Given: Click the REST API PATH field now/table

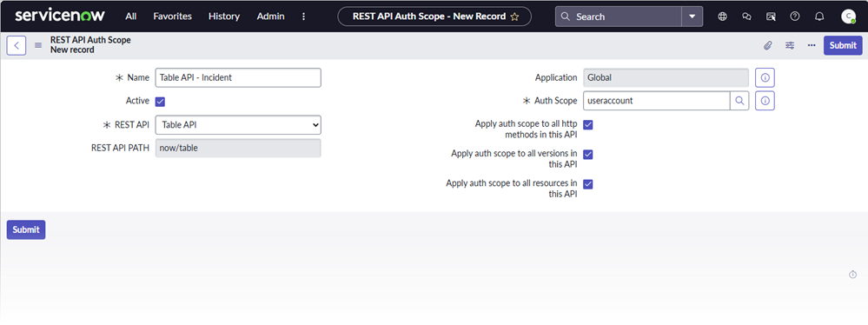Looking at the screenshot, I should pyautogui.click(x=238, y=148).
